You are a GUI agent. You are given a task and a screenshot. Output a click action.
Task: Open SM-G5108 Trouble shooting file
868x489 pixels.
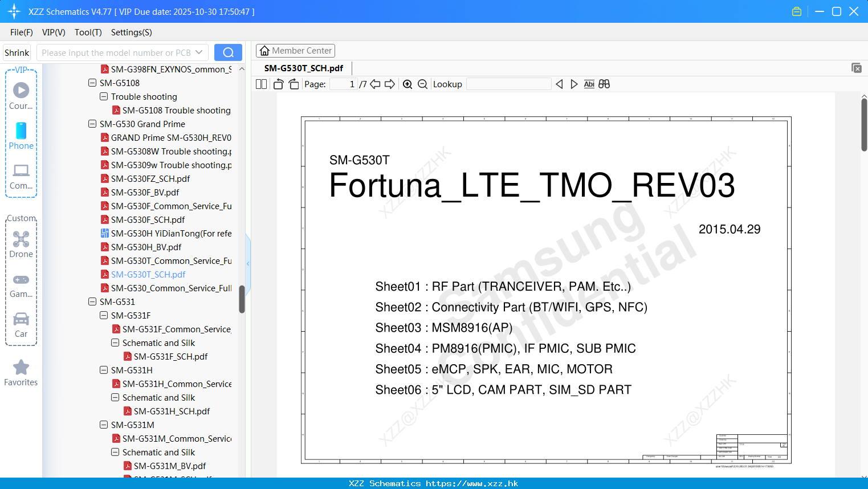172,110
